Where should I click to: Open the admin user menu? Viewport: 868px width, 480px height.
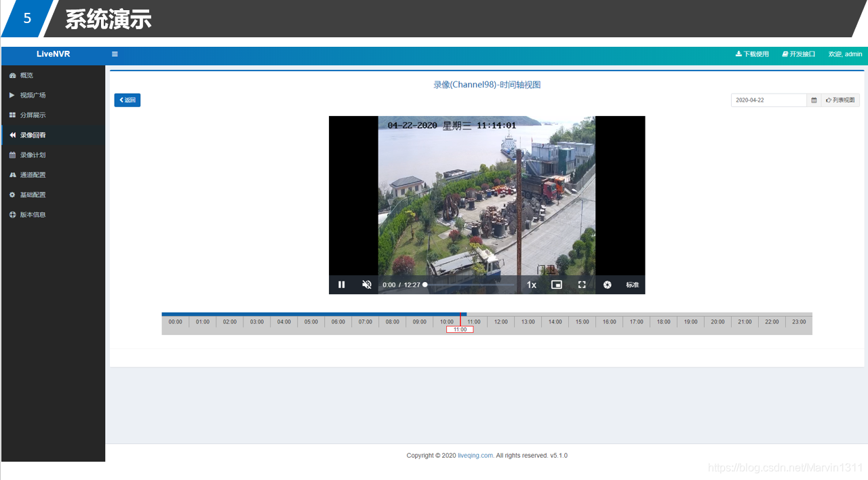point(845,54)
